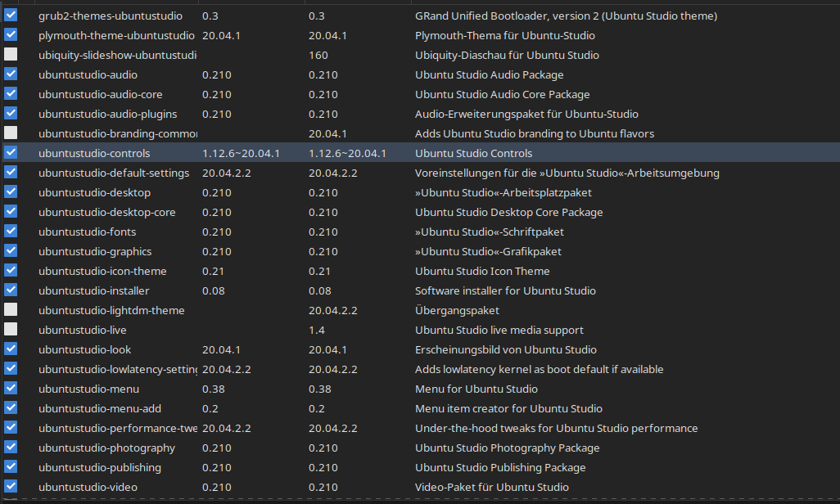
Task: Toggle the ubuntustudio-look checkbox
Action: coord(11,349)
